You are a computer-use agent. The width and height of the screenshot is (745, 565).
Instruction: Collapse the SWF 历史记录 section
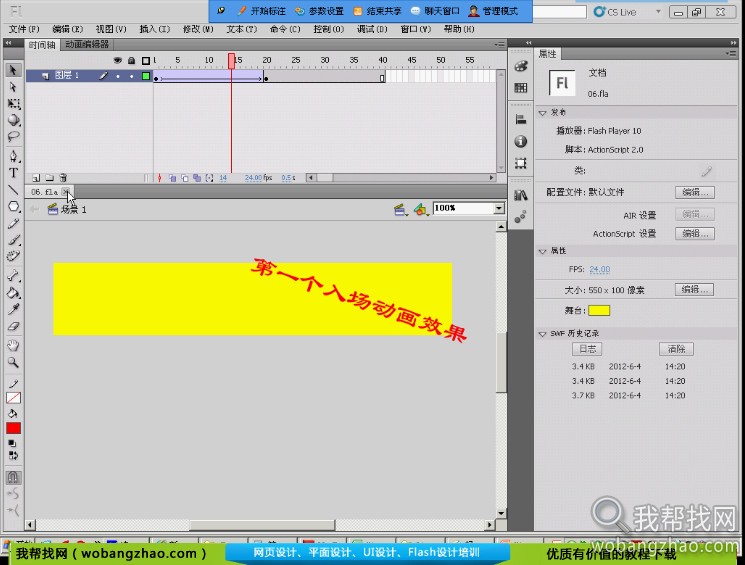pyautogui.click(x=543, y=334)
